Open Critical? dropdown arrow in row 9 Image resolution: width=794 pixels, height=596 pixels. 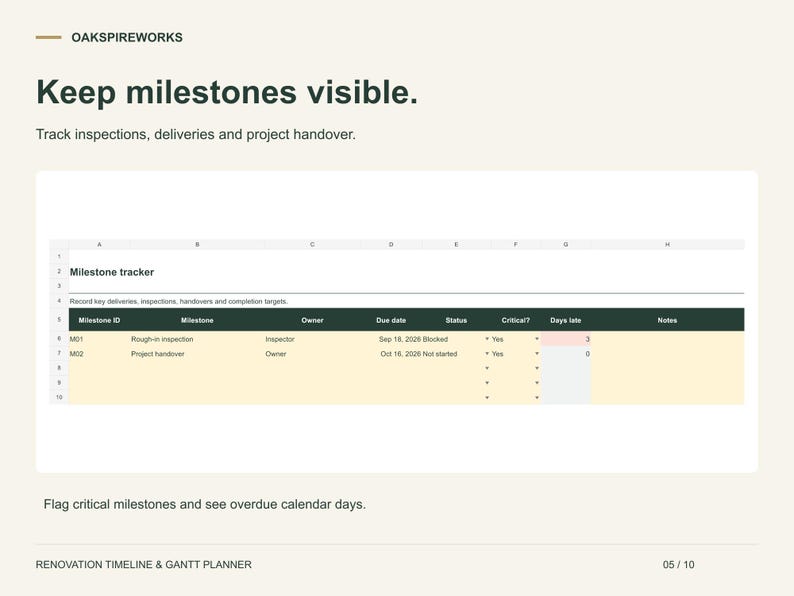coord(537,383)
